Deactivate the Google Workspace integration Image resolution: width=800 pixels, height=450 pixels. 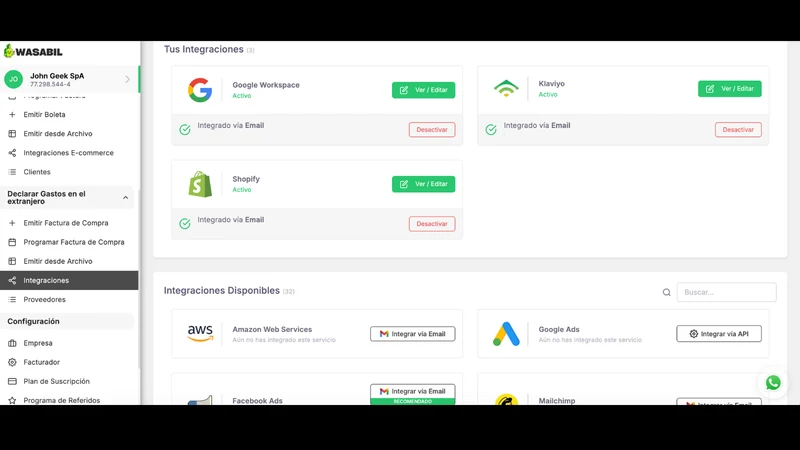(432, 130)
